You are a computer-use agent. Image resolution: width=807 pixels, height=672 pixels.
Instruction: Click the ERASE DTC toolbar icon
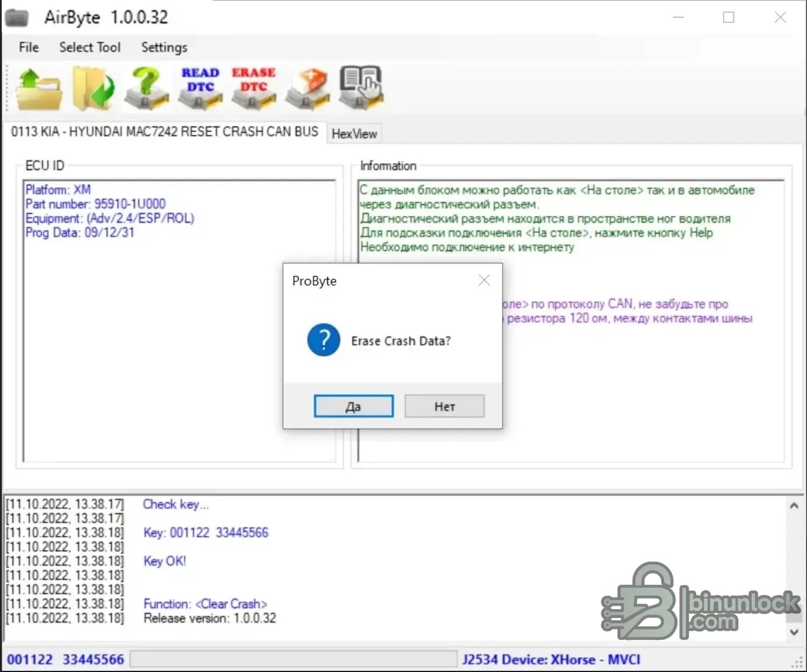(254, 89)
